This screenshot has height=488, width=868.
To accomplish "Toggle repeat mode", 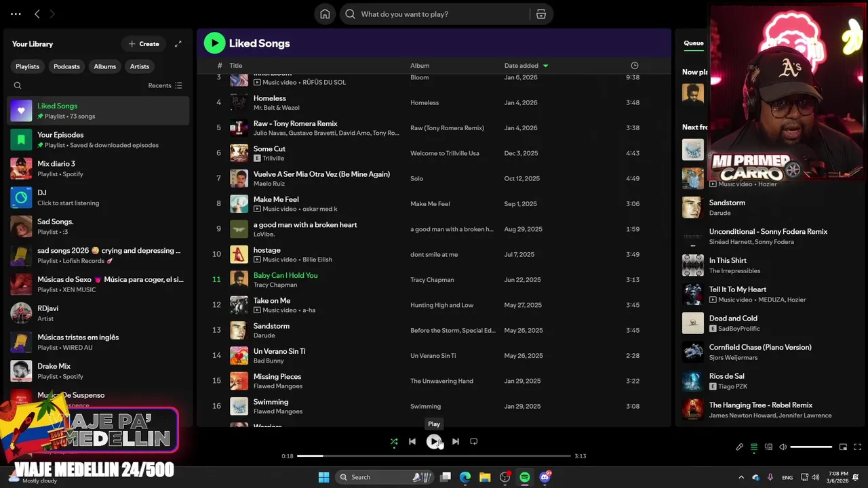I will click(474, 441).
